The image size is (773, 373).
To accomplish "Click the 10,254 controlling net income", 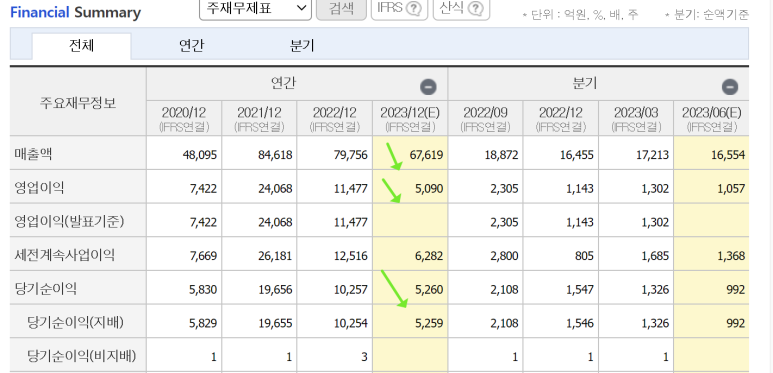I will click(351, 324).
